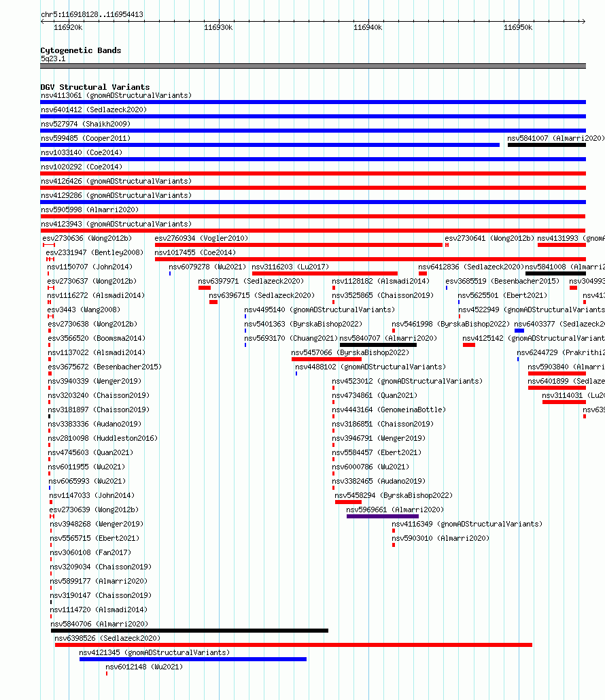Select nsv5905998 (Almarri2020) label

pos(90,210)
